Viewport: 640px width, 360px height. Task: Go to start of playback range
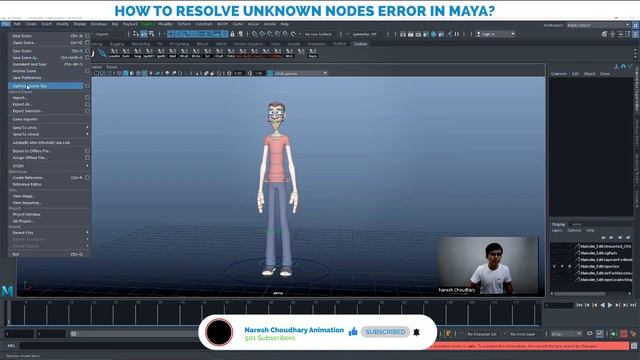579,305
